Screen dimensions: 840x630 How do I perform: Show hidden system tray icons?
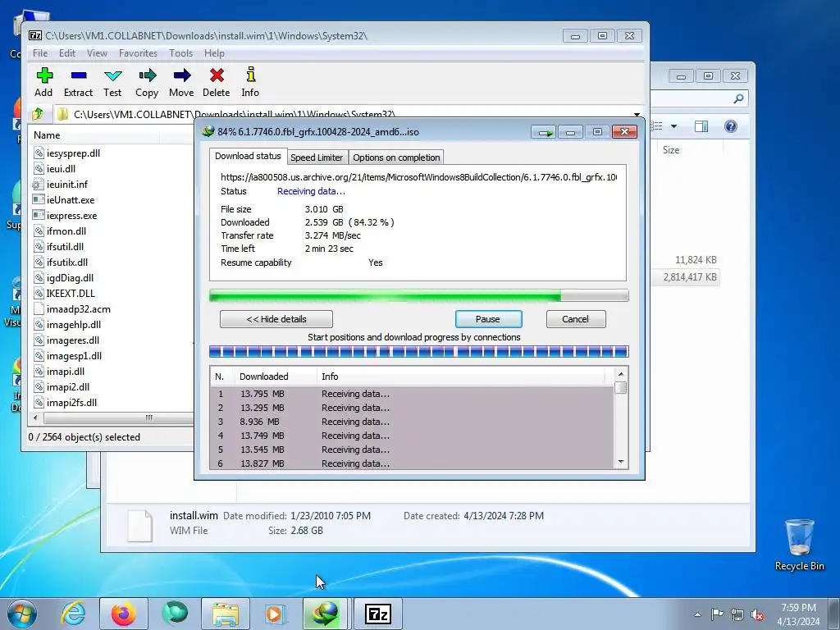click(x=697, y=614)
